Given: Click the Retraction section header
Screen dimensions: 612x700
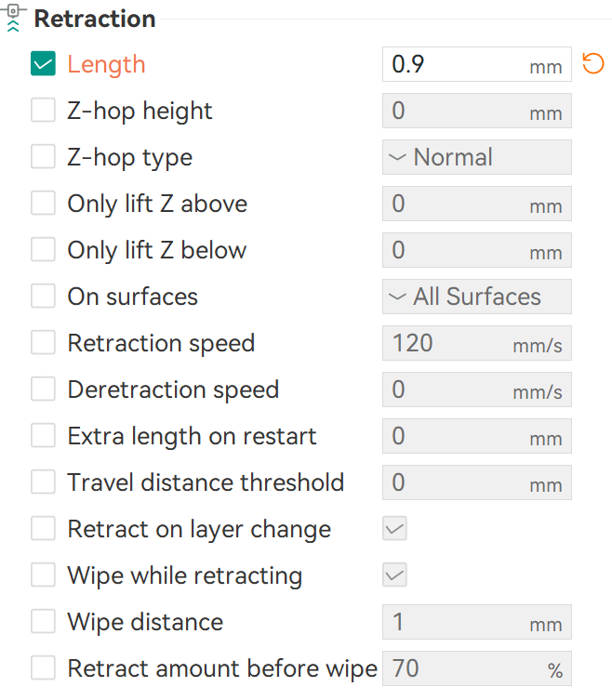Looking at the screenshot, I should click(95, 19).
